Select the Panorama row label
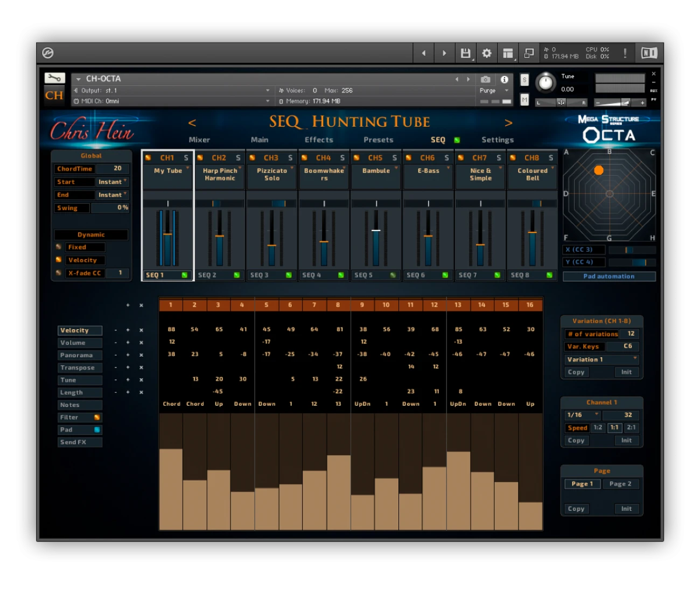700x589 pixels. [x=80, y=355]
